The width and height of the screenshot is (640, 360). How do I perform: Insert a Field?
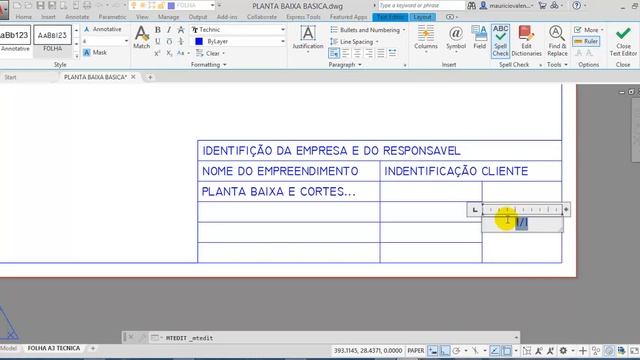[x=480, y=37]
